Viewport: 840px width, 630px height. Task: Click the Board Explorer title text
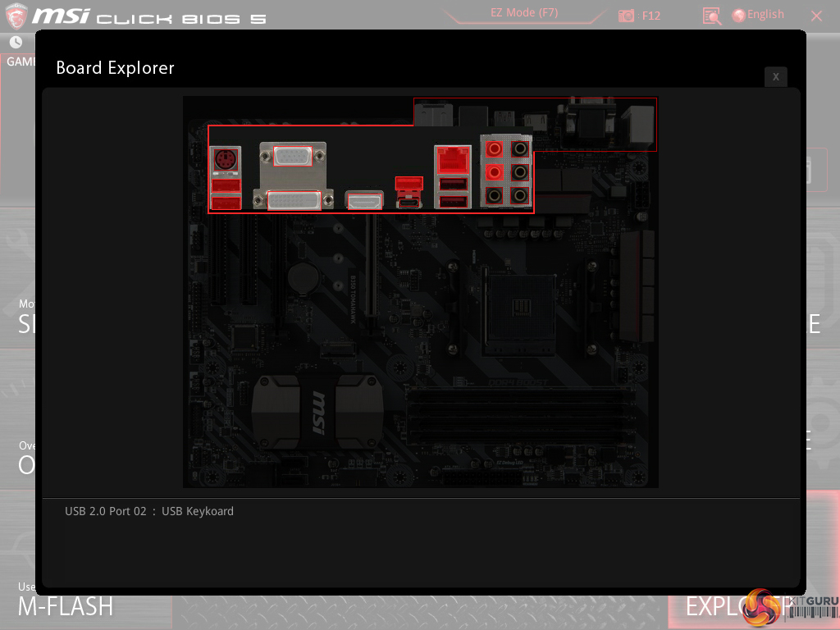[x=115, y=68]
